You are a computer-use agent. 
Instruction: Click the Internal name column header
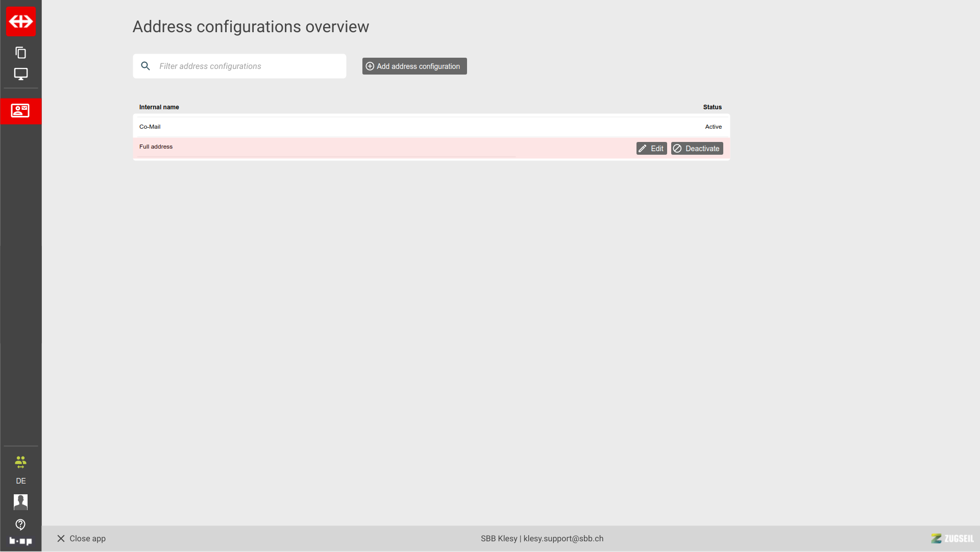[159, 107]
